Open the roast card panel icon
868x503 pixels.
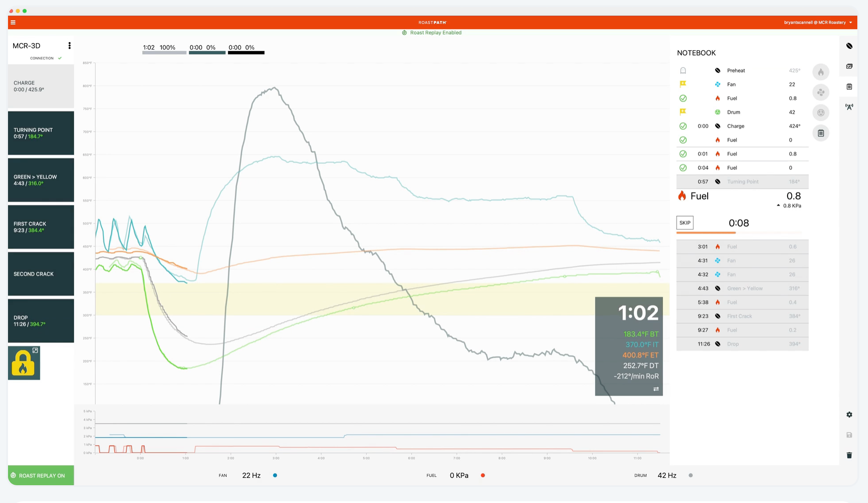pos(849,66)
